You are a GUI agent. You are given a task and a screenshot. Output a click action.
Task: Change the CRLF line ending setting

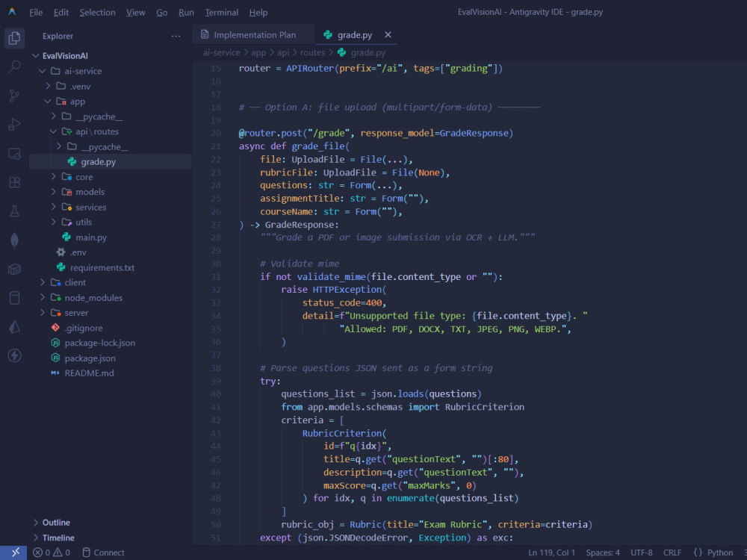tap(672, 553)
